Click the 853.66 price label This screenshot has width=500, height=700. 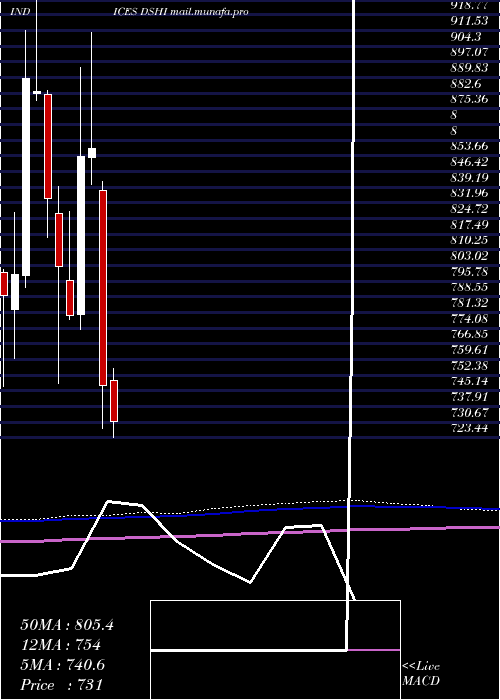point(469,146)
